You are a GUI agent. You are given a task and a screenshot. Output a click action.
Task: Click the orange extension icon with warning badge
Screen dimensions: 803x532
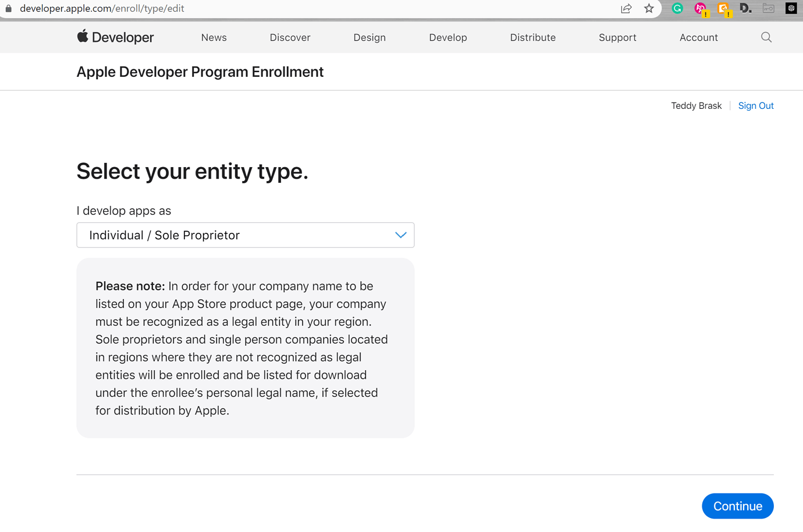pyautogui.click(x=724, y=9)
